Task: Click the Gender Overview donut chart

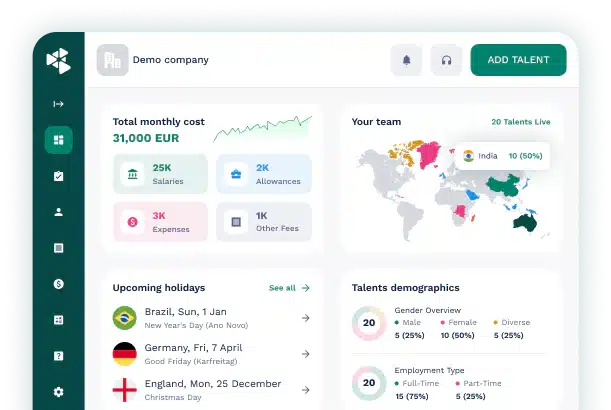Action: pyautogui.click(x=369, y=323)
